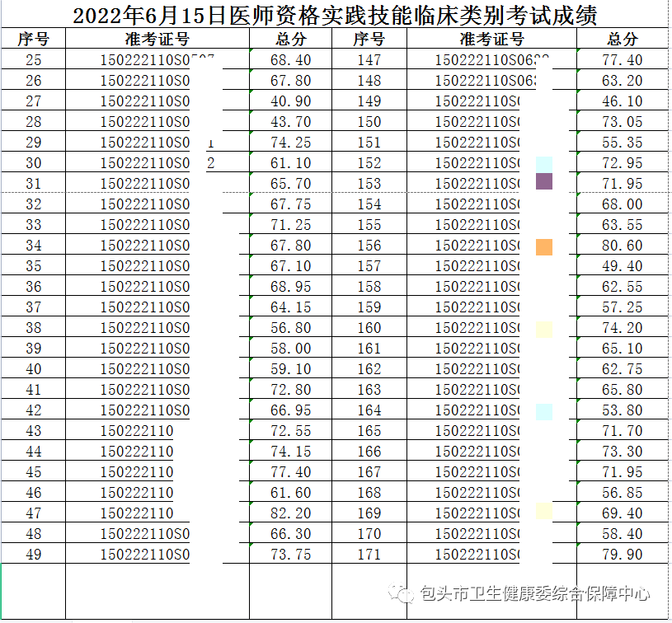Click the purple color block in row 153
672x623 pixels.
click(x=544, y=181)
